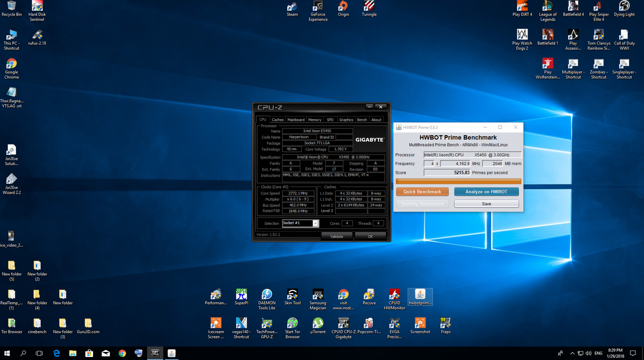Viewport: 644px width, 360px height.
Task: Select the Samsung Magician desktop icon
Action: point(318,299)
